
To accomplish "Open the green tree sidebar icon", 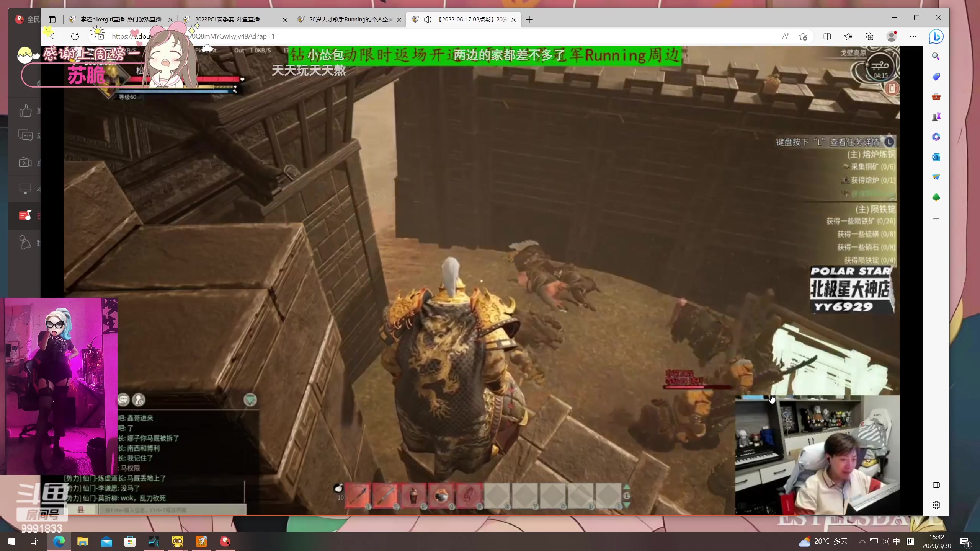I will 936,197.
